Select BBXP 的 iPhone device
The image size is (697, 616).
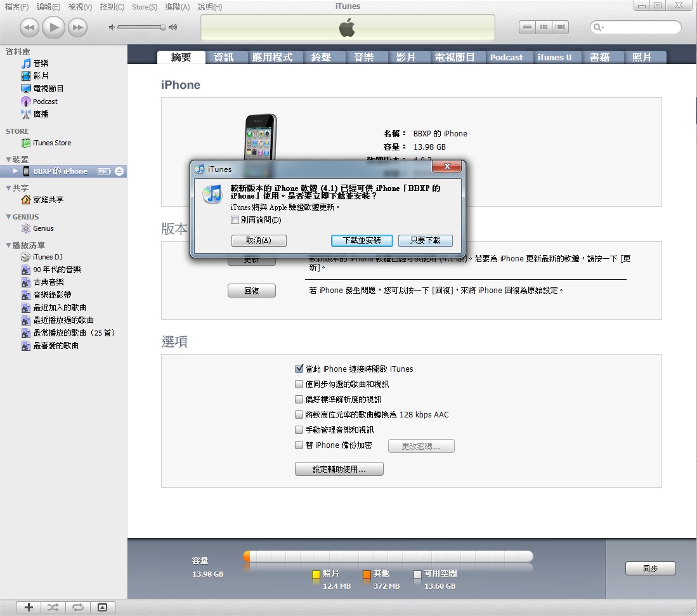coord(60,171)
